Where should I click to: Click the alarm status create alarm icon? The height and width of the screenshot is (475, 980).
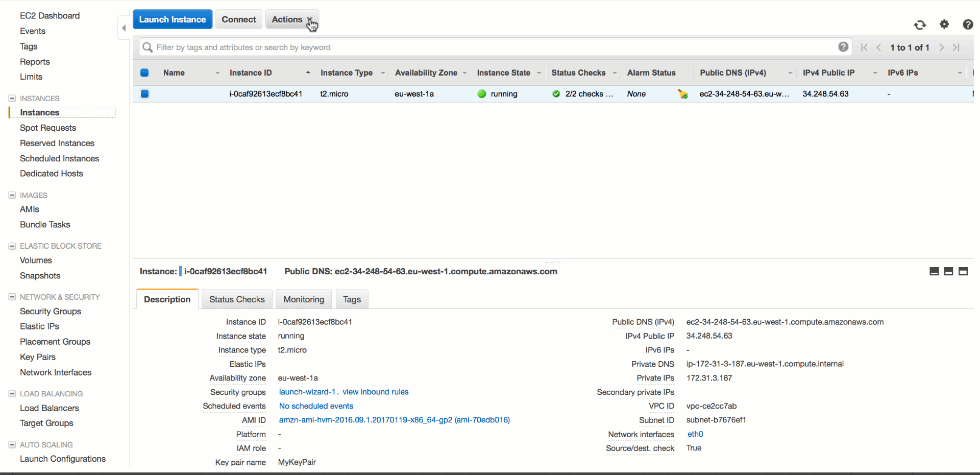[x=682, y=94]
